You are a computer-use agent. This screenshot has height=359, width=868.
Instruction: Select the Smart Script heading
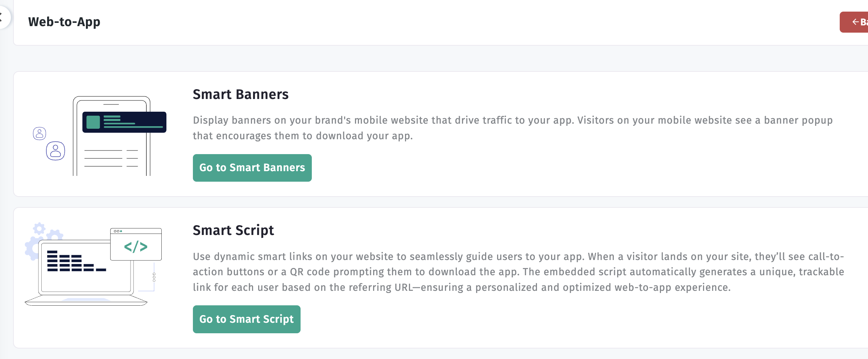tap(233, 230)
